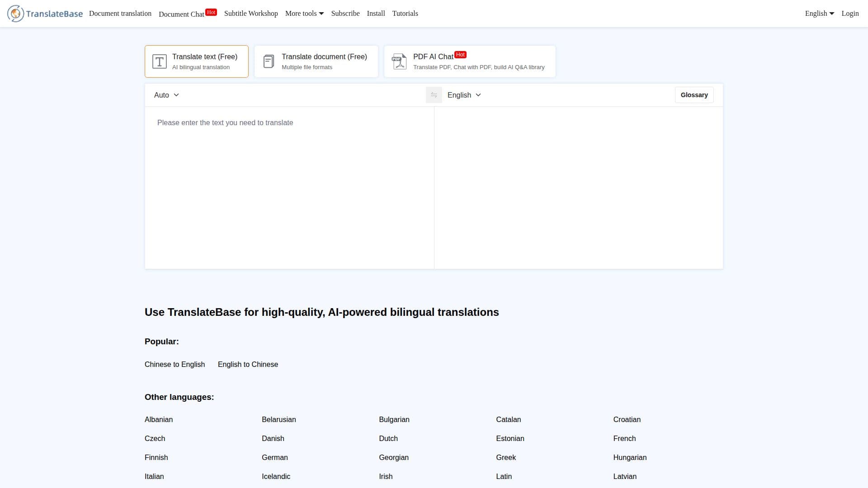Choose Chinese to English popular link

click(x=175, y=365)
